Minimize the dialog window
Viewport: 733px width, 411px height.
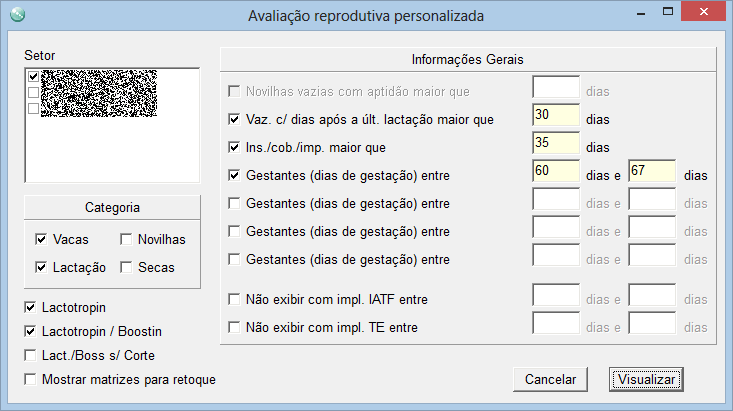[x=641, y=12]
